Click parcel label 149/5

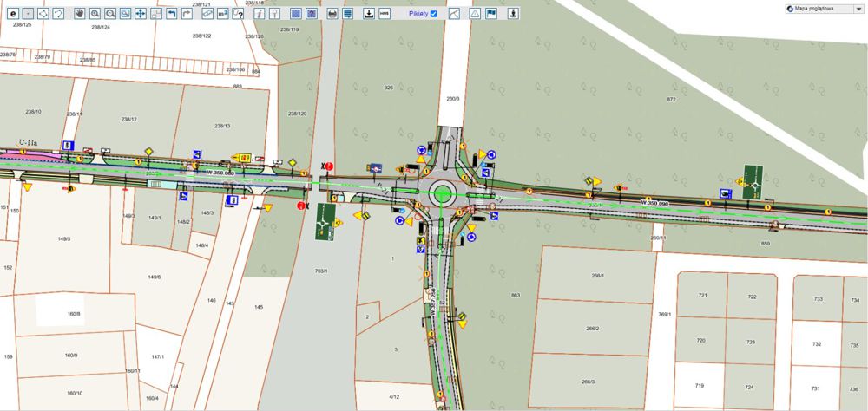pos(64,239)
